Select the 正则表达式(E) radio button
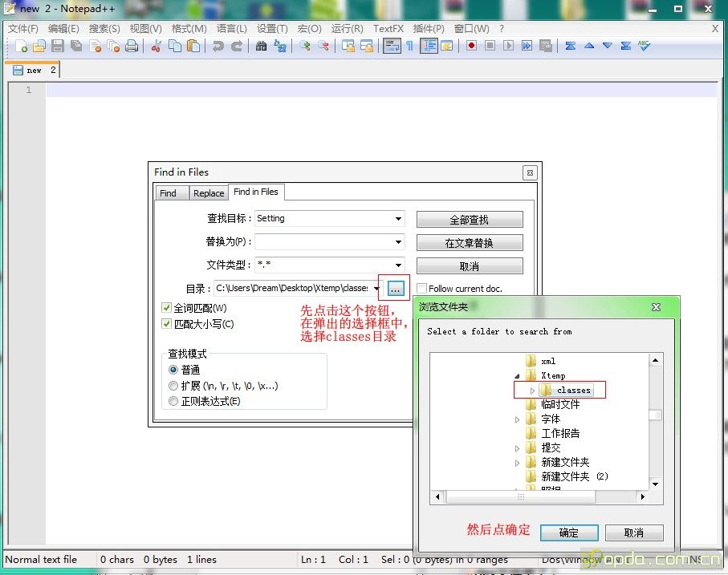 point(173,401)
